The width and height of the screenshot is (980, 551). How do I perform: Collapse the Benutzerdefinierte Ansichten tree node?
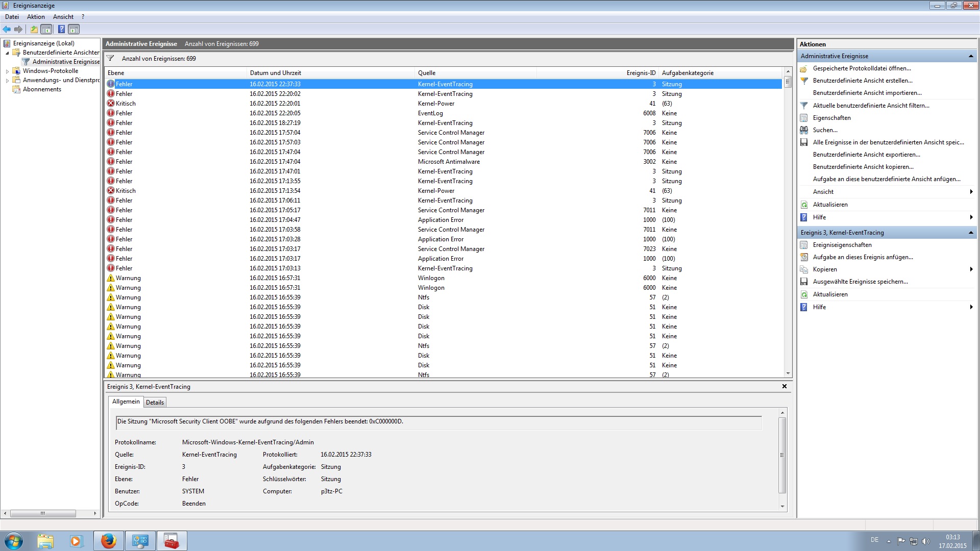7,53
